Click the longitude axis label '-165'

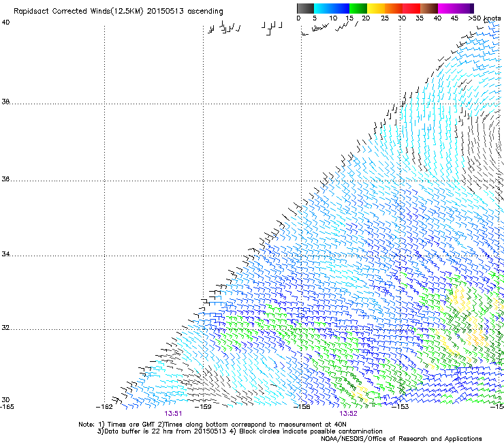(x=7, y=407)
